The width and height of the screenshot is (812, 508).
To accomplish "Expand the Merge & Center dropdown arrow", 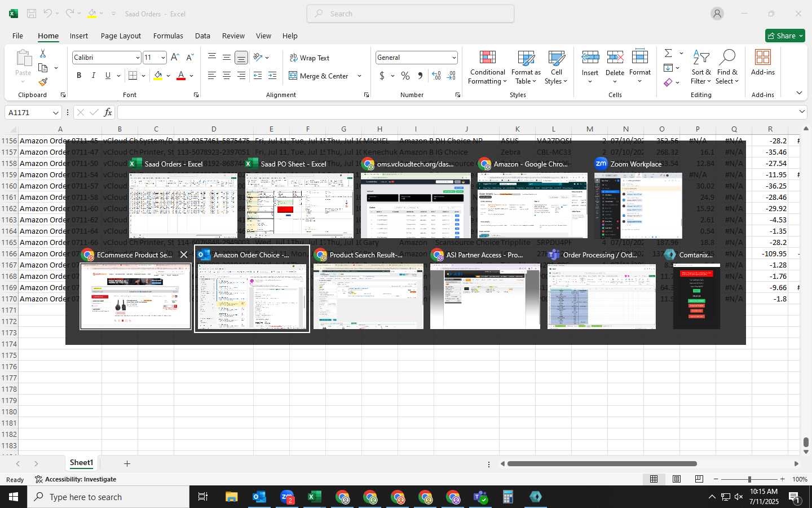I will click(x=359, y=76).
